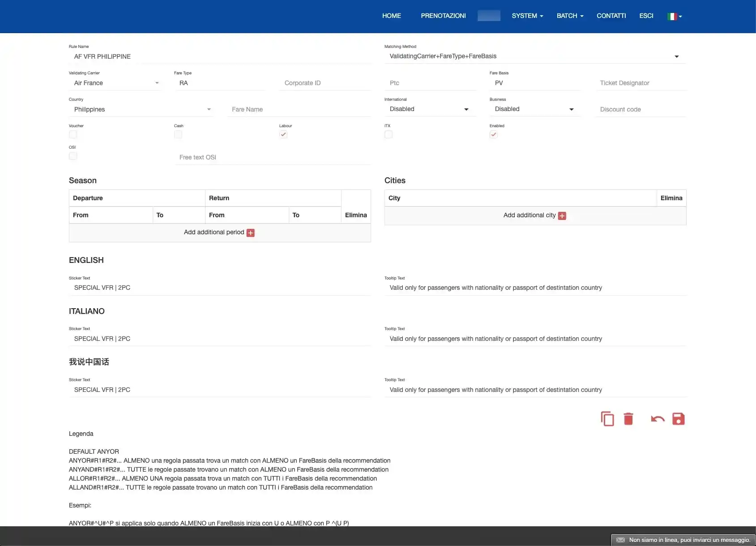
Task: Click the undo arrow icon
Action: coord(657,419)
